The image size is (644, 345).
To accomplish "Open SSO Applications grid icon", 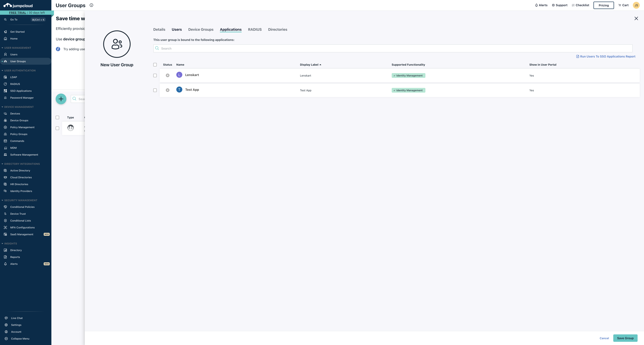I will tap(5, 91).
